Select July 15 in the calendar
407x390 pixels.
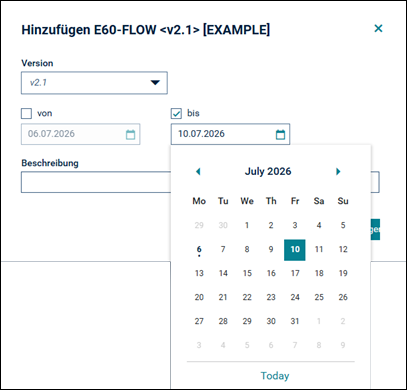[247, 273]
